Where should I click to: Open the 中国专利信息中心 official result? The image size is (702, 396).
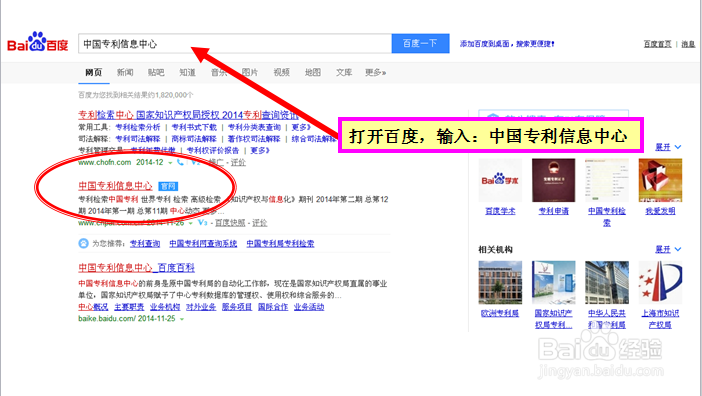pos(116,186)
